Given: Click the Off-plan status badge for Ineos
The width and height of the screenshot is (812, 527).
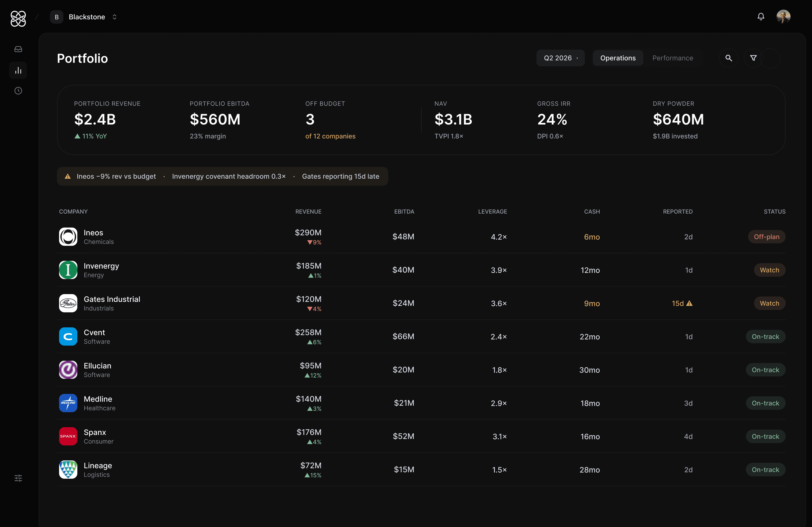Looking at the screenshot, I should (x=767, y=237).
